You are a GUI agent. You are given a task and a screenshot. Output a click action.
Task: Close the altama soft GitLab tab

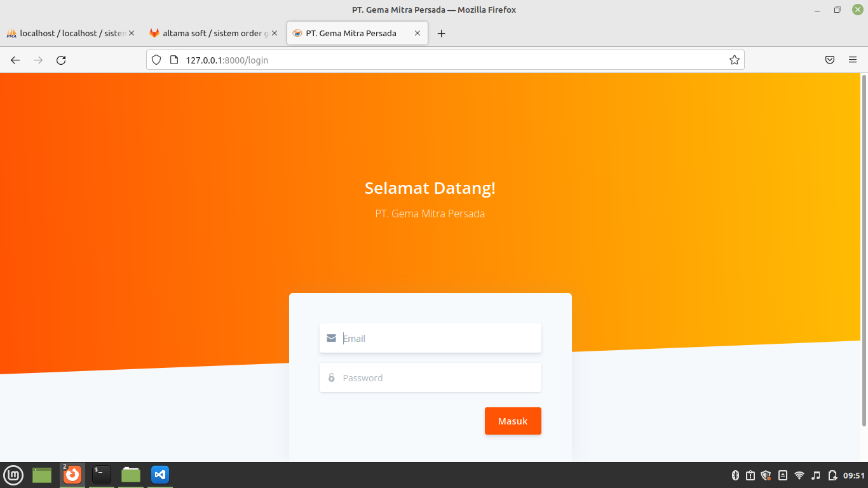275,33
